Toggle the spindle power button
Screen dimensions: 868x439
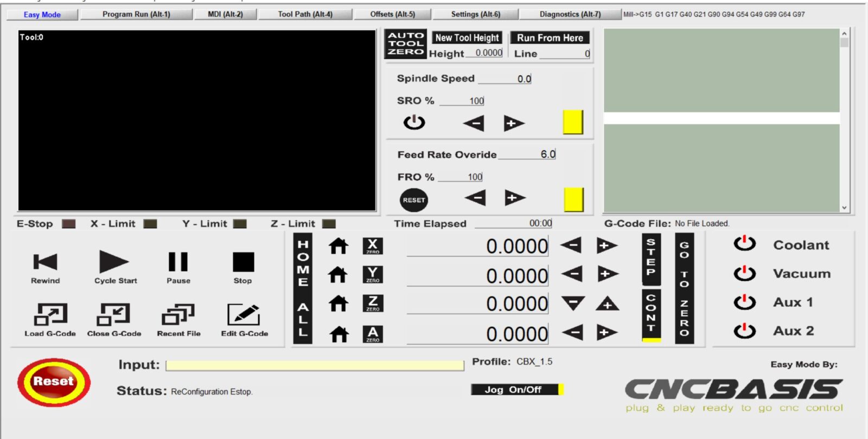point(414,122)
